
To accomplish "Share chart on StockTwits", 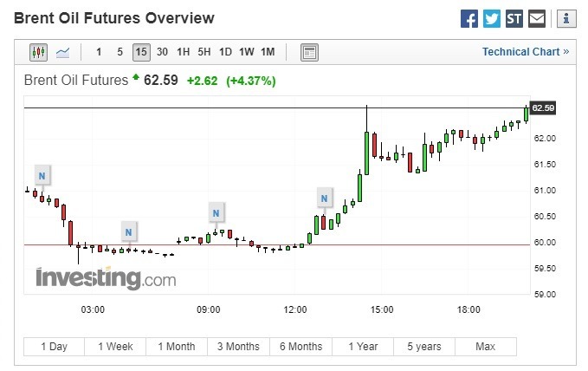I will coord(514,18).
